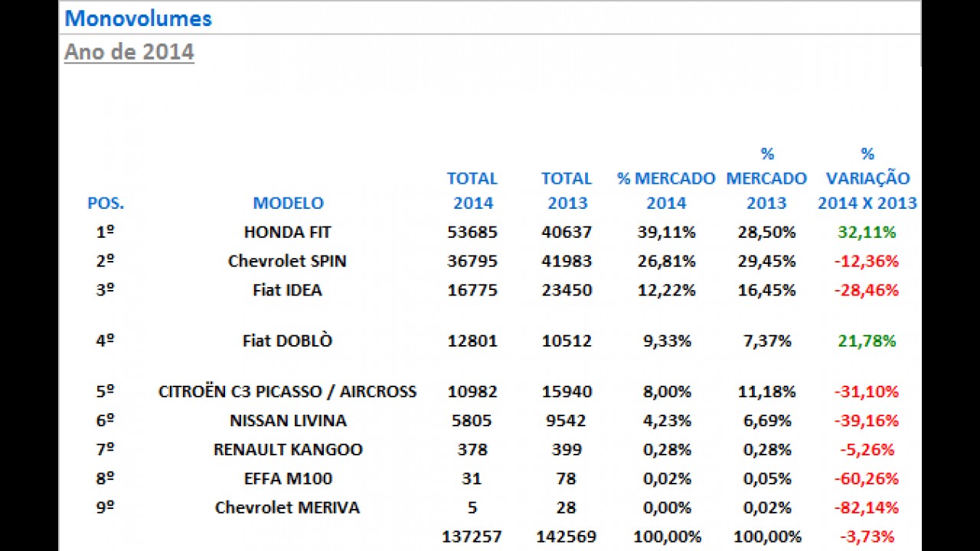
Task: Select the -31,10% variation cell
Action: (867, 391)
